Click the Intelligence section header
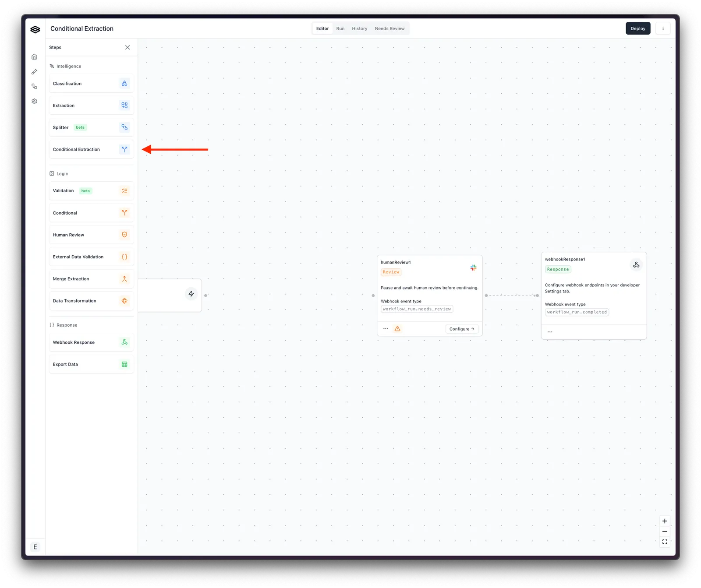 coord(65,67)
